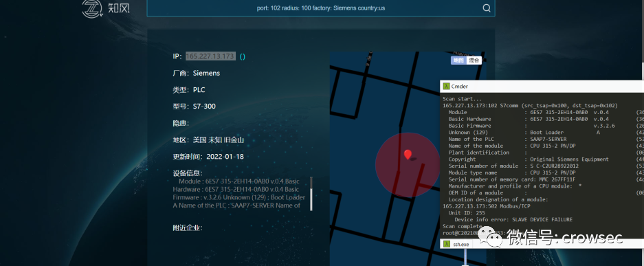Click the cyan parentheses link beside the IP
This screenshot has width=644, height=266.
(243, 56)
